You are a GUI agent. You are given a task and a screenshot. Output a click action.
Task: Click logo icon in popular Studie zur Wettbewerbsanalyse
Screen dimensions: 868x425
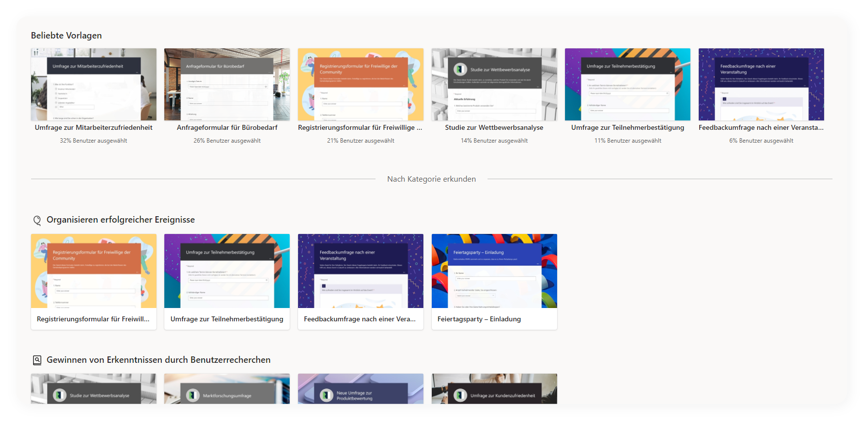(460, 70)
